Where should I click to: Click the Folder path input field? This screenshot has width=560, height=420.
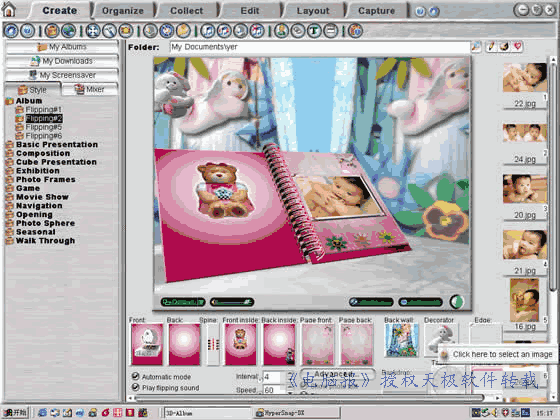click(x=320, y=47)
